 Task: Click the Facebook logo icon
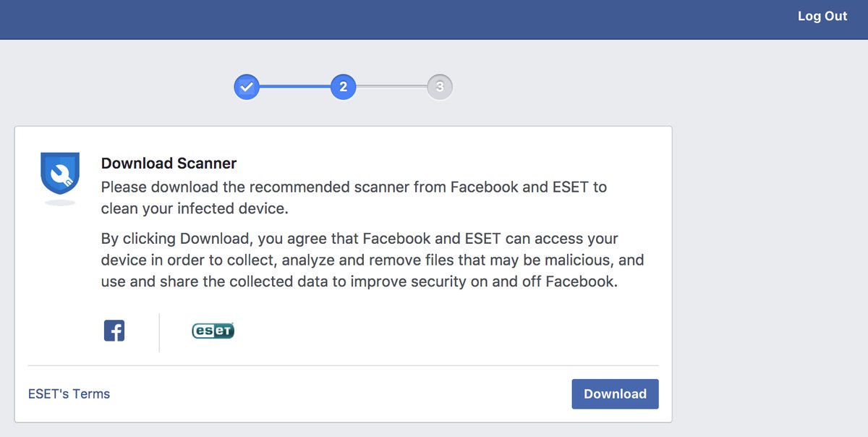(x=114, y=331)
